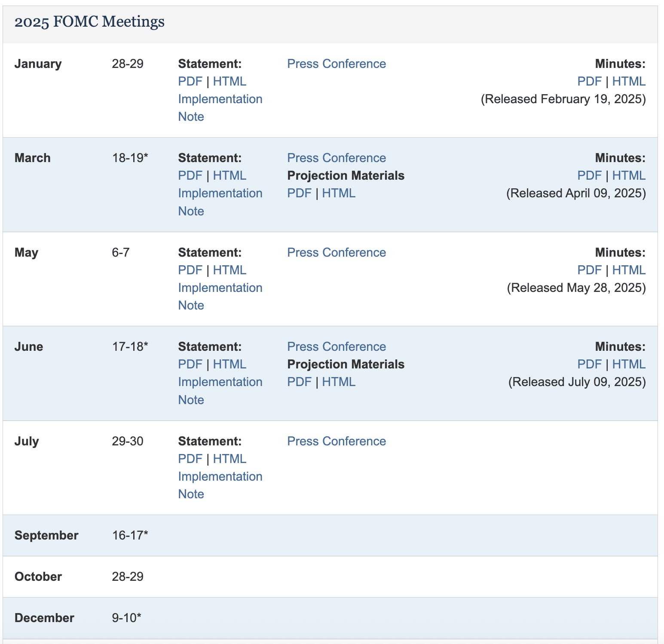Click June 'Projection Materials' label
Screen dimensions: 664x644
click(x=346, y=364)
